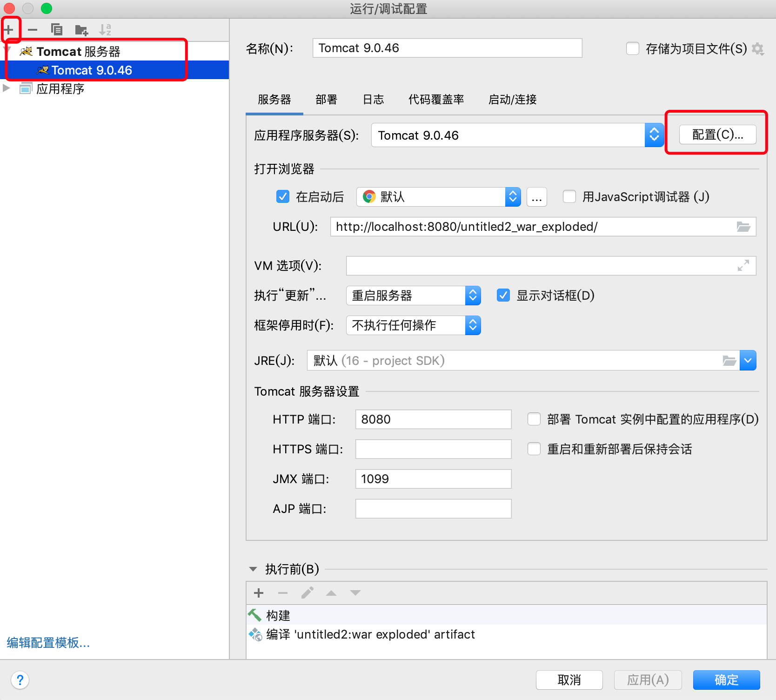Viewport: 776px width, 700px height.
Task: Click the pencil edit icon in 执行前 panel
Action: [307, 592]
